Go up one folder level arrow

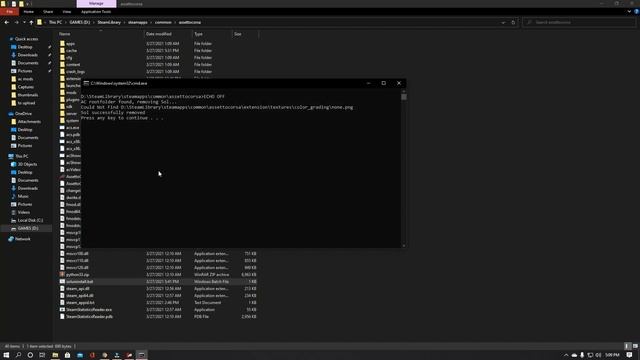tap(31, 22)
